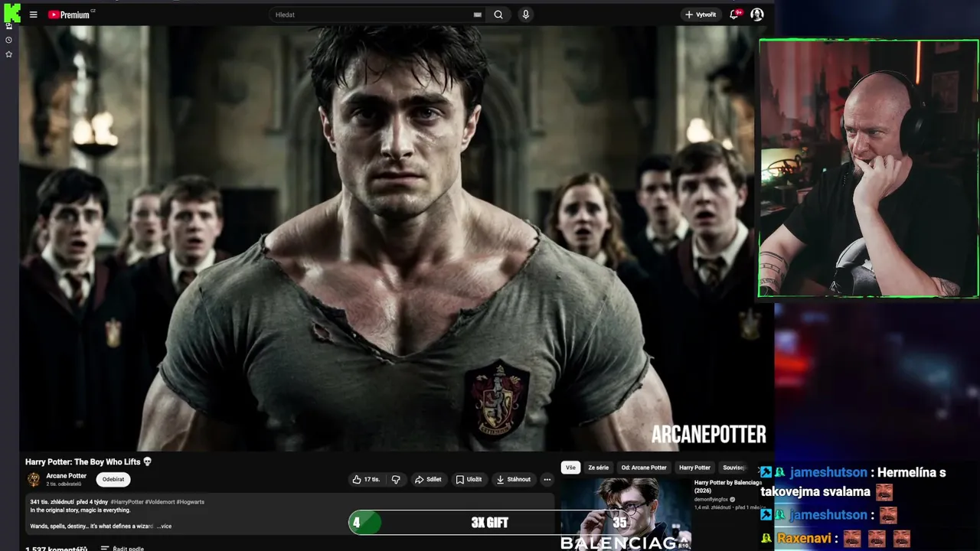Click the Raxenavi username in chat
Screen dimensions: 980x551
(805, 539)
